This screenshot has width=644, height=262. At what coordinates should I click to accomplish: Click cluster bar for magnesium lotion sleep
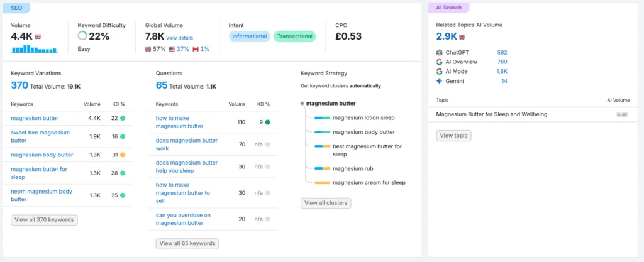[x=323, y=118]
